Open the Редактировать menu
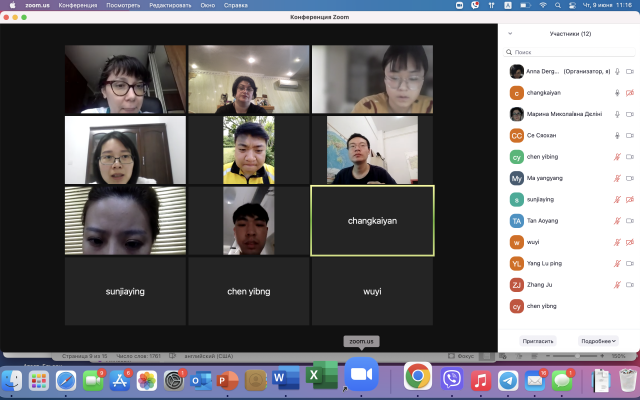The width and height of the screenshot is (640, 400). [170, 5]
